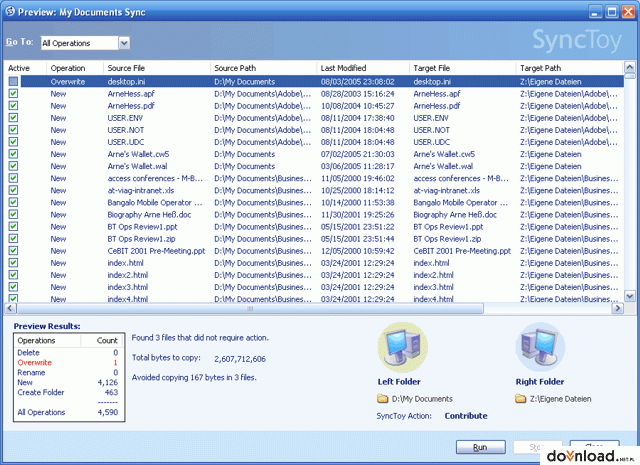Click the Overwrite operation cell for desktop.ini

click(x=68, y=81)
